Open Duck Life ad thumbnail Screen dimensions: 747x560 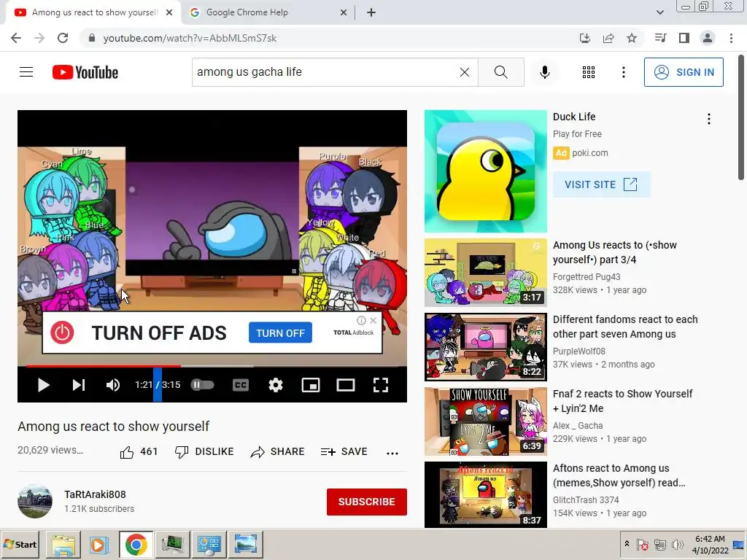click(485, 171)
